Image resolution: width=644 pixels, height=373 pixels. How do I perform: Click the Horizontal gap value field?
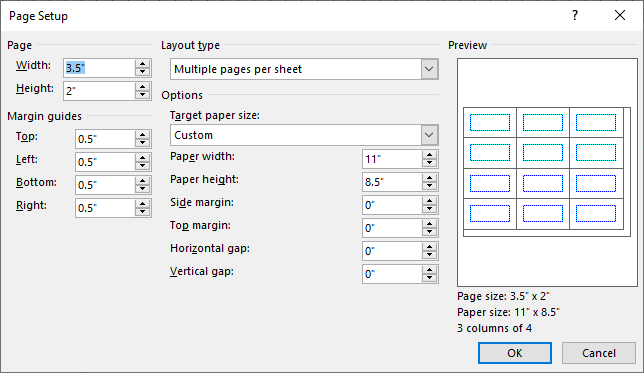[392, 251]
